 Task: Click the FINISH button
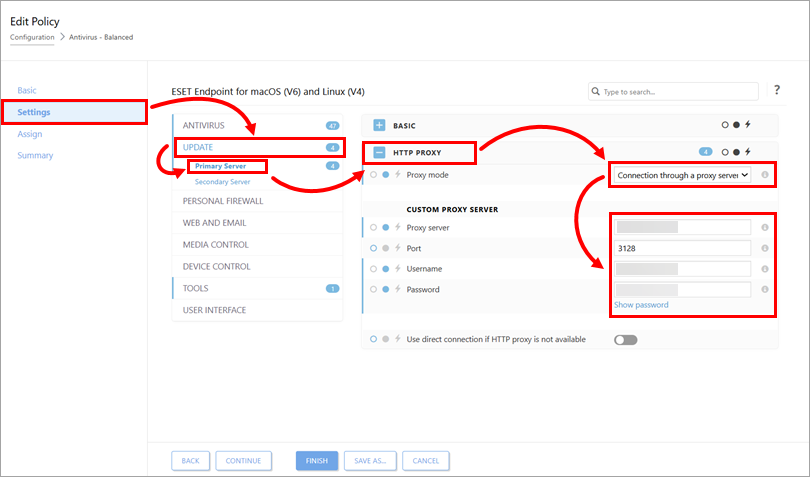[x=317, y=460]
